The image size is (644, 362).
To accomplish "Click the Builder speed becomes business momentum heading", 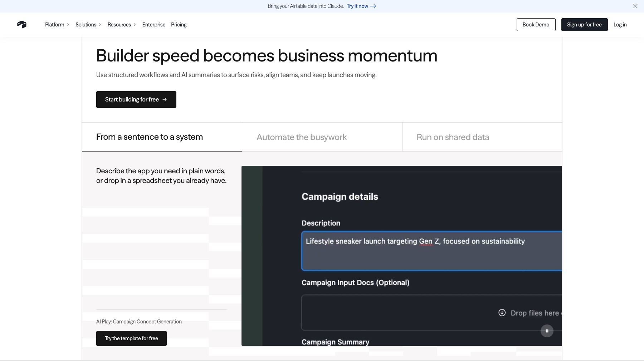I will click(x=267, y=56).
